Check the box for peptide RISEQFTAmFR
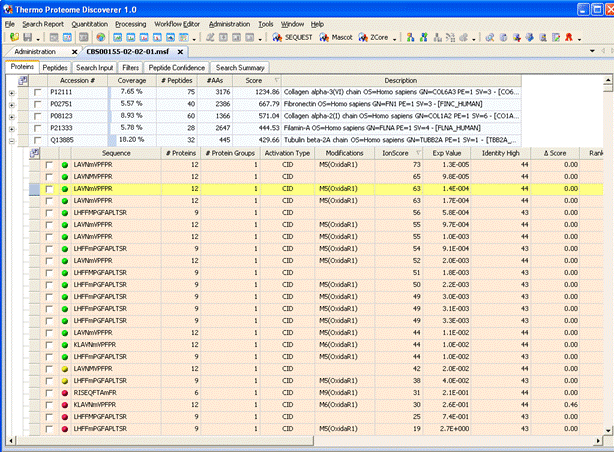This screenshot has width=614, height=452. coord(49,393)
